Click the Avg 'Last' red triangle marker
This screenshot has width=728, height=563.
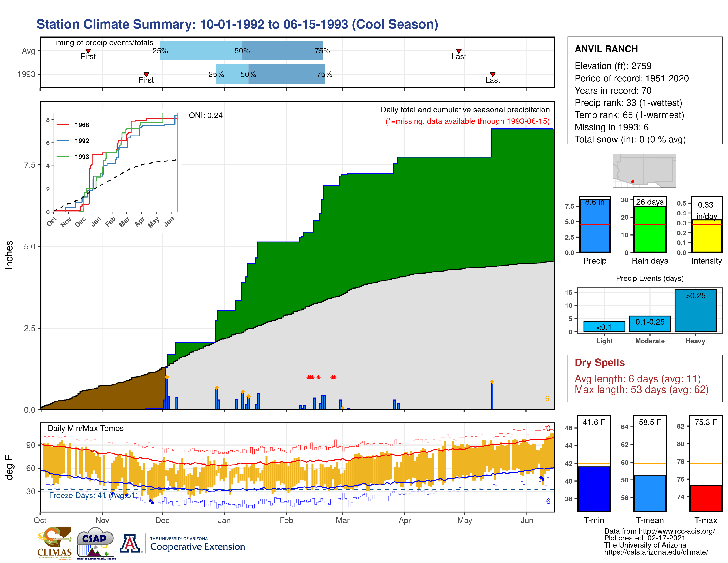tap(459, 51)
